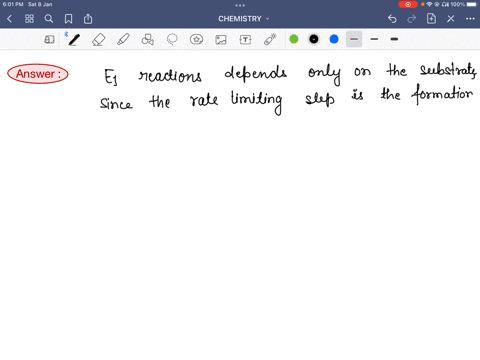Open the more options ellipsis menu
480x360 pixels.
tap(470, 19)
